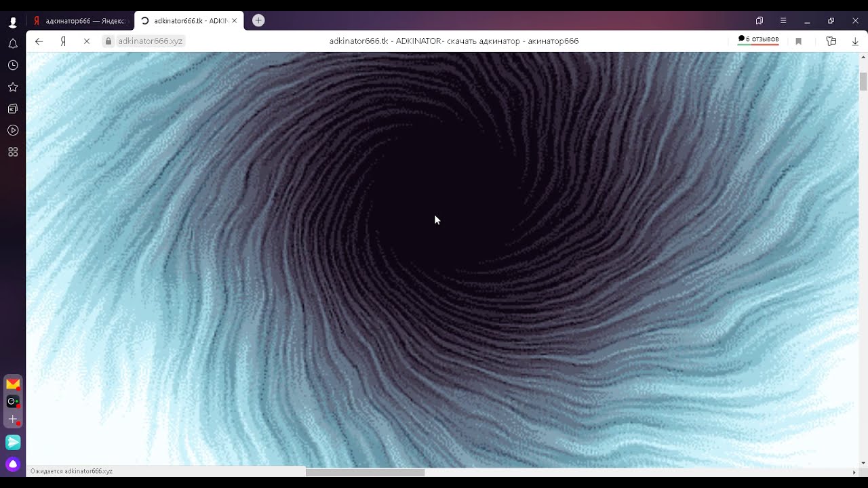Open browser main menu hamburger
The image size is (868, 488).
coord(783,21)
